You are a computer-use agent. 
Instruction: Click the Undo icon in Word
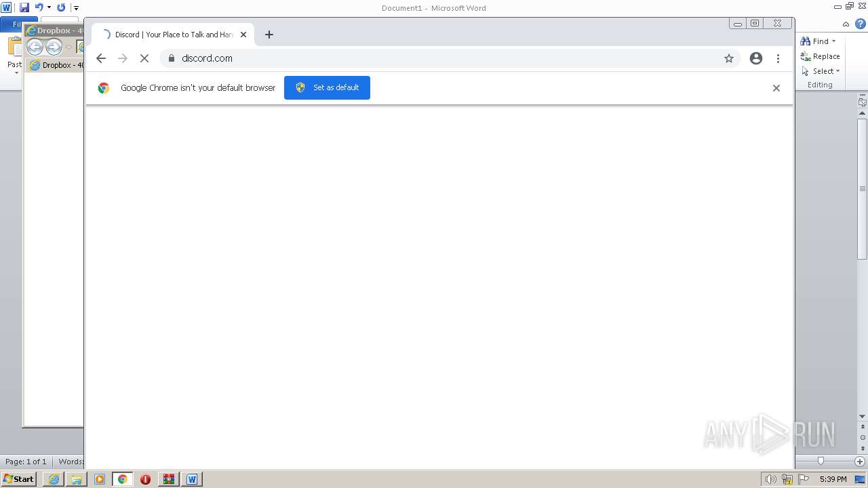pyautogui.click(x=39, y=7)
